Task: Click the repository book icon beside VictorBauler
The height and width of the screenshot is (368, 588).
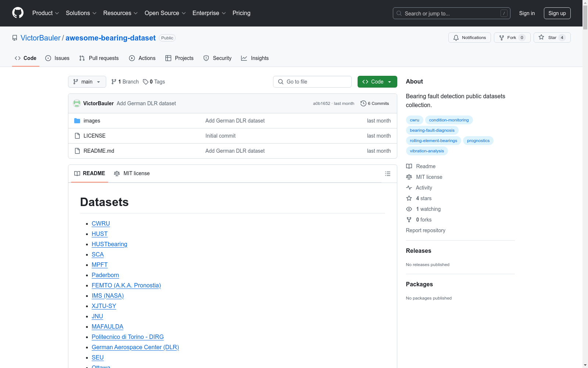Action: tap(15, 38)
